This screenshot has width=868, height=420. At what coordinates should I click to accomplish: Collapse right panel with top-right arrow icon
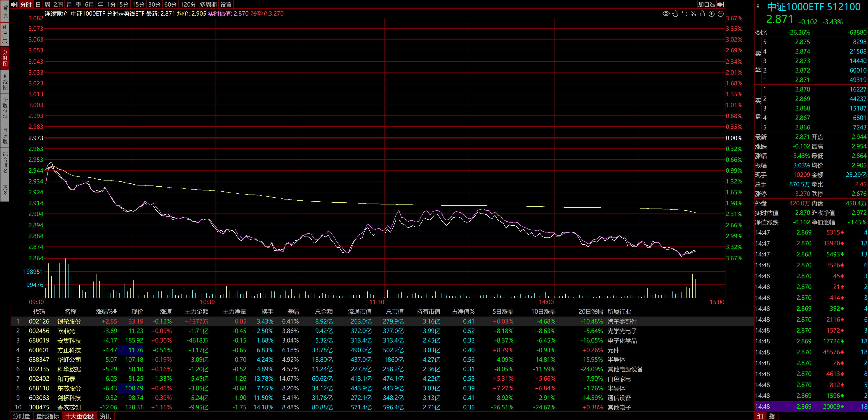click(x=721, y=4)
